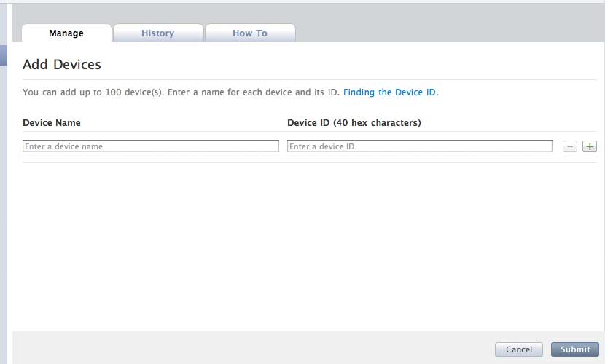605x364 pixels.
Task: Click the gray tab bar right of How To
Action: tap(445, 32)
